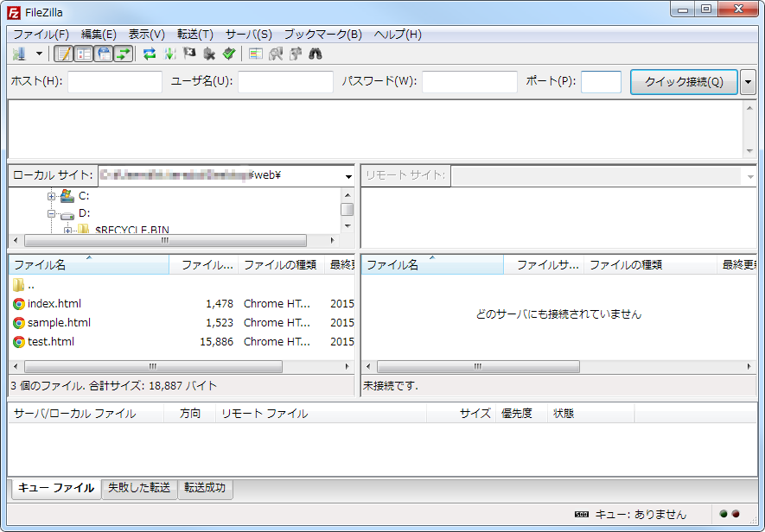Click local file list horizontal scrollbar
The width and height of the screenshot is (765, 532).
click(x=153, y=366)
